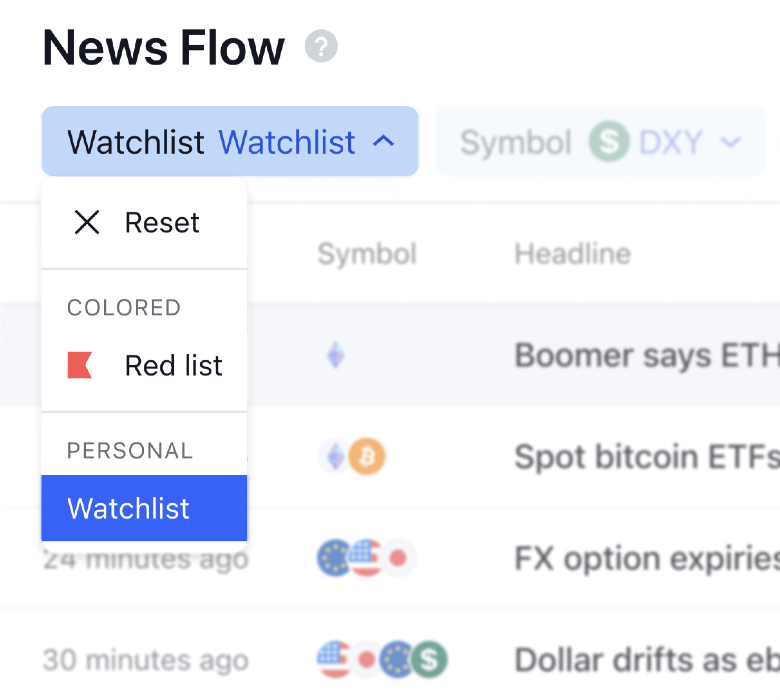This screenshot has width=780, height=700.
Task: Click the help question mark icon
Action: (x=321, y=46)
